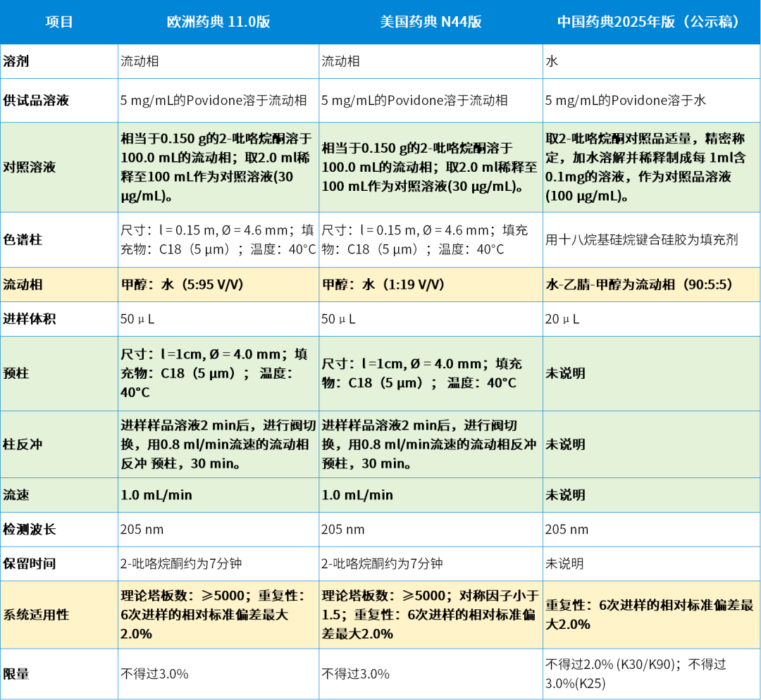Click the 不得过2.0% (K30/K90) limit cell
Viewport: 761px width, 700px height.
(x=651, y=674)
